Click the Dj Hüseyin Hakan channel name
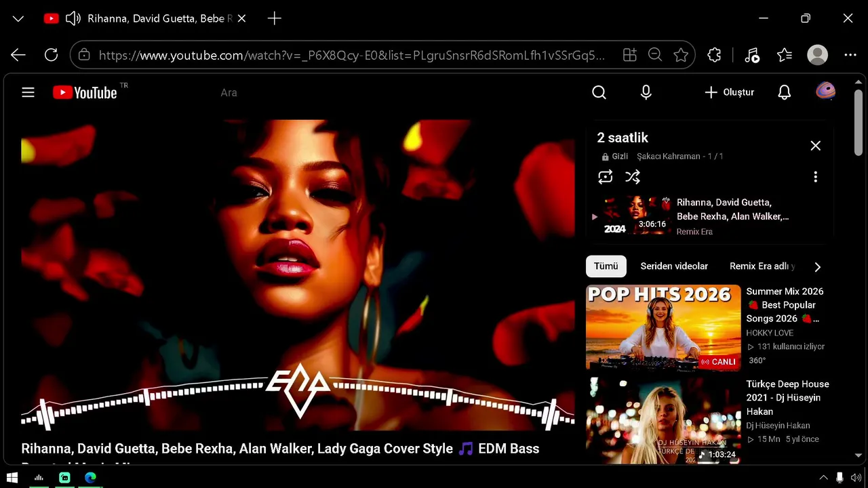This screenshot has height=488, width=868. pos(778,426)
